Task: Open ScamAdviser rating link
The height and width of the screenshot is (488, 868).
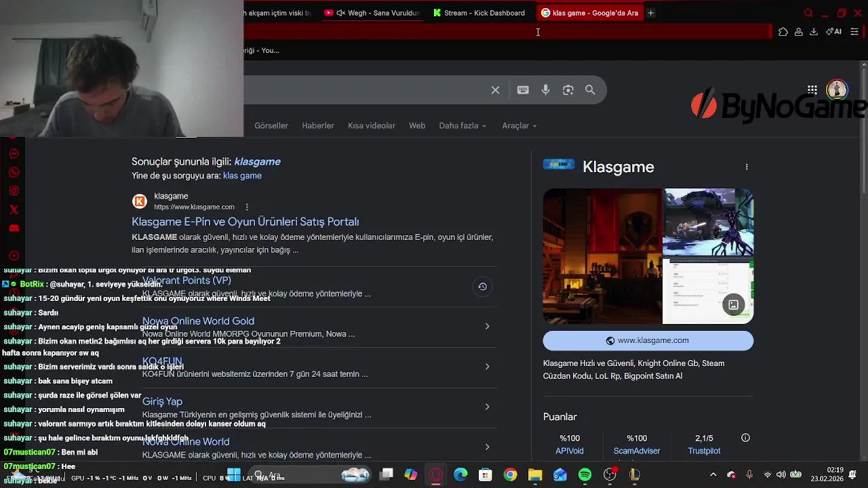Action: pyautogui.click(x=637, y=451)
